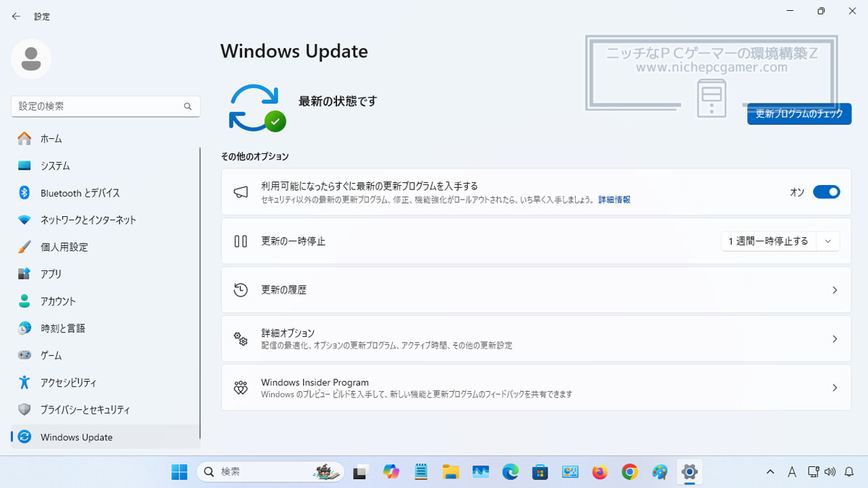Select ネットワークとインターネット in the sidebar
This screenshot has width=868, height=488.
pyautogui.click(x=105, y=220)
